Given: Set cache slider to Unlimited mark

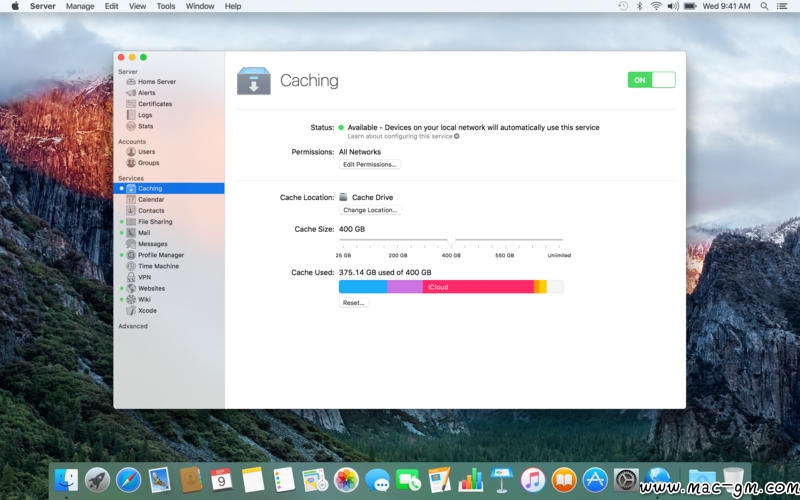Looking at the screenshot, I should (x=559, y=255).
